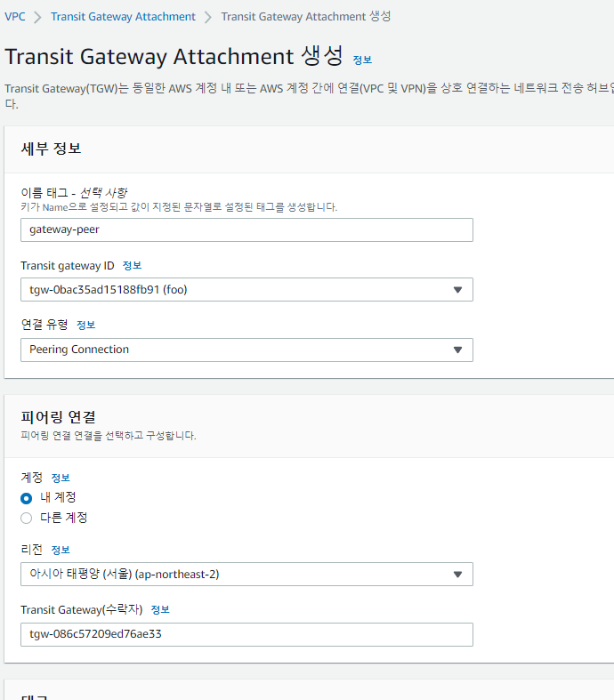This screenshot has height=700, width=614.
Task: Click the first breadcrumb chevron separator
Action: click(37, 17)
